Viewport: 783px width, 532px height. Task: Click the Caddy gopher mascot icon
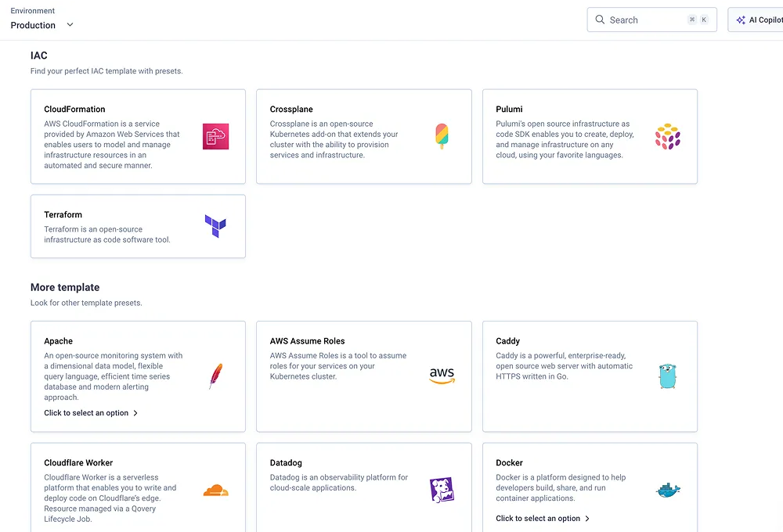tap(668, 376)
